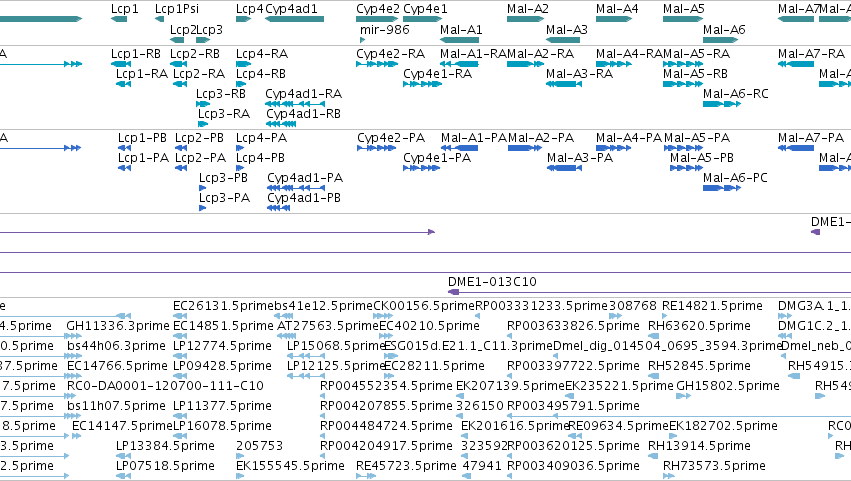Click the AT27563.5prime EST label
Viewport: 851px width, 481px height.
click(x=328, y=326)
